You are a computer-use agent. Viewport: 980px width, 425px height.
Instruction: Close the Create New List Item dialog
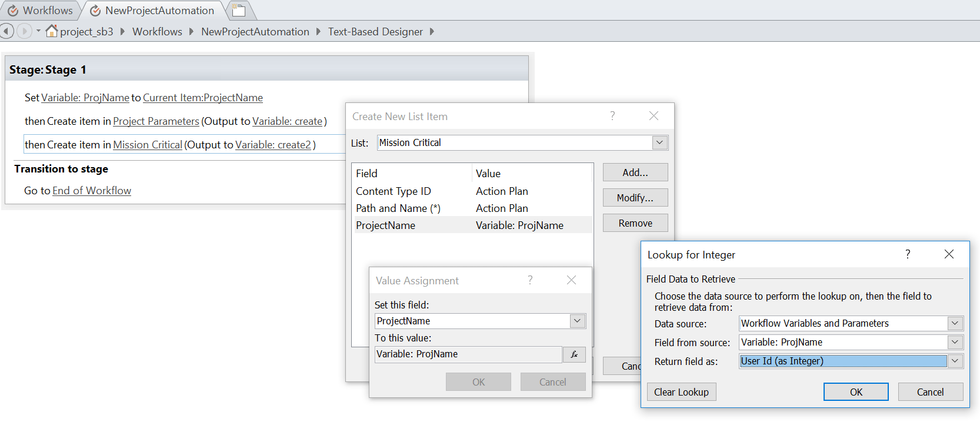click(x=654, y=116)
